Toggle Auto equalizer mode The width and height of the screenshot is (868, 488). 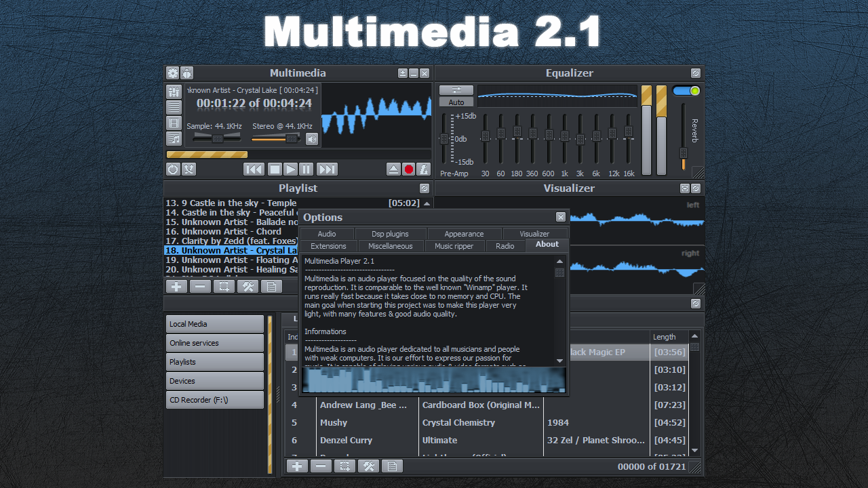[x=456, y=102]
